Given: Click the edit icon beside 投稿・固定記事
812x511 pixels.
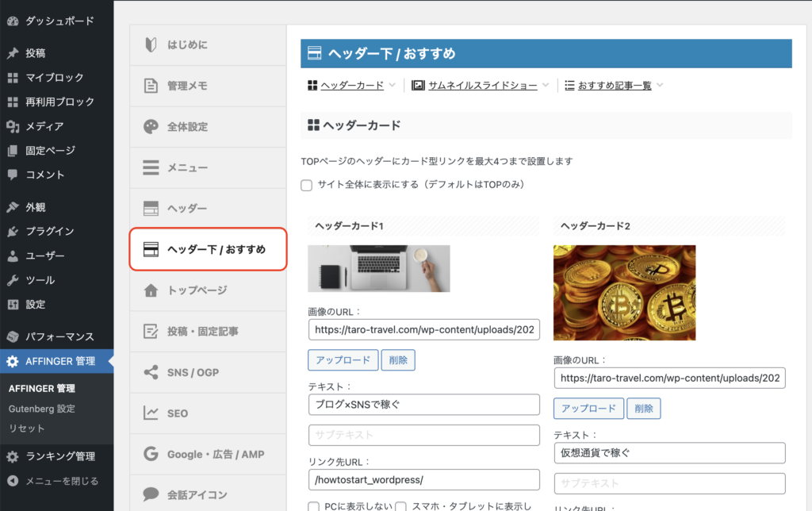Looking at the screenshot, I should (x=151, y=331).
